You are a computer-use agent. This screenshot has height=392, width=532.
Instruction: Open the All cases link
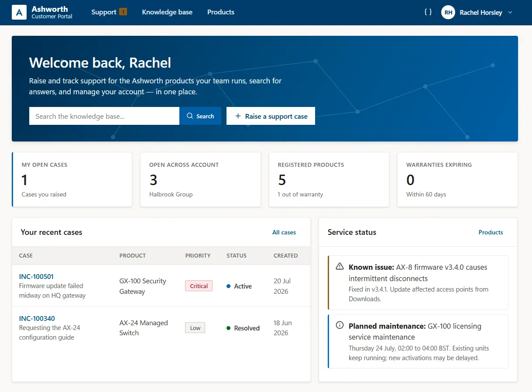(284, 232)
